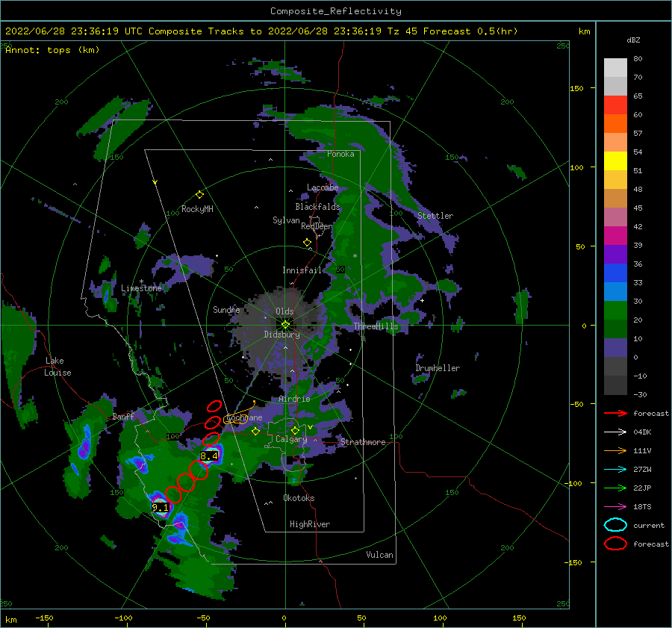Click the Didsbury town label
This screenshot has height=628, width=672.
point(281,335)
